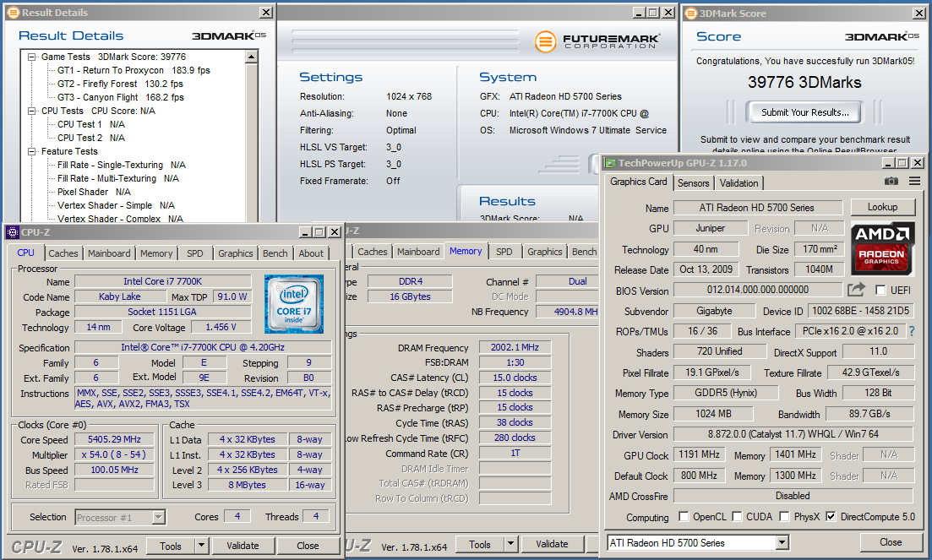The image size is (932, 560).
Task: Click the GPU Clock value 1191 MHz
Action: [x=699, y=455]
